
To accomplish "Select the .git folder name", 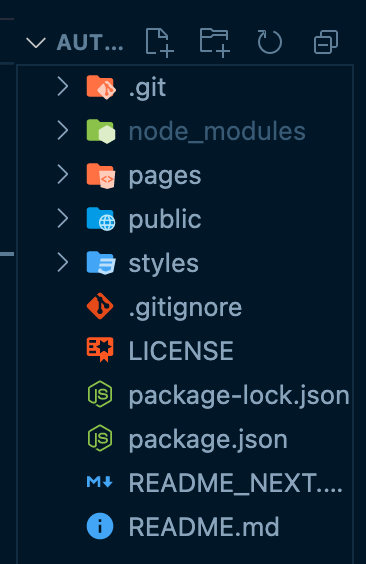I will coord(147,88).
